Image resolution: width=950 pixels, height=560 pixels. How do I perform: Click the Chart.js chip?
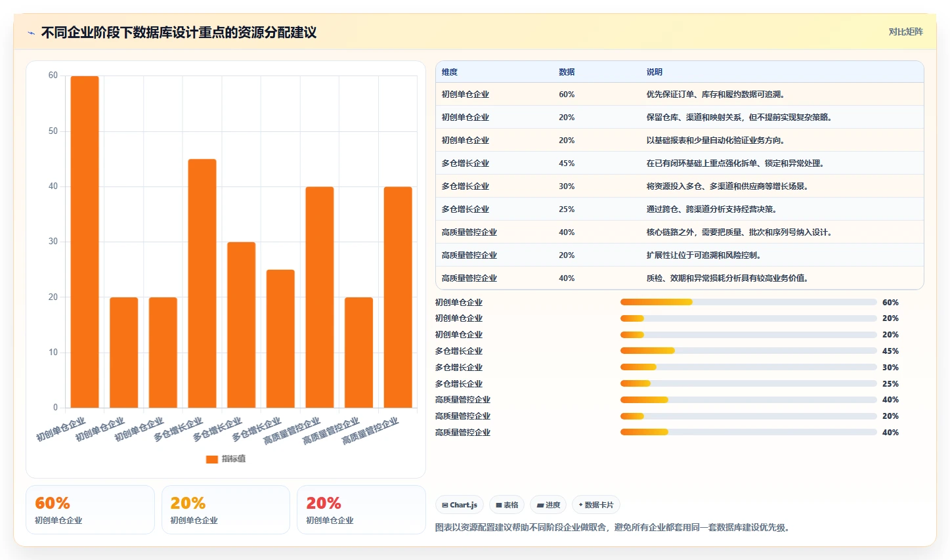pyautogui.click(x=460, y=505)
